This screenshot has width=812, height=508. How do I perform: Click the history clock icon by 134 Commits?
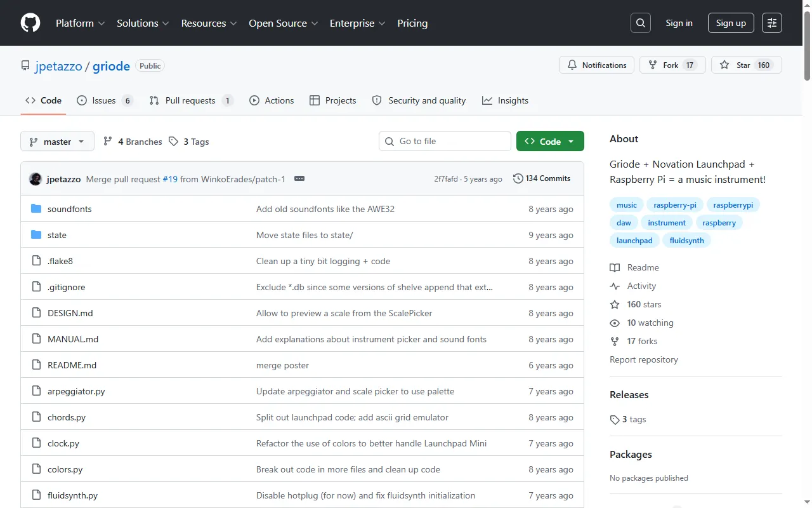(518, 178)
